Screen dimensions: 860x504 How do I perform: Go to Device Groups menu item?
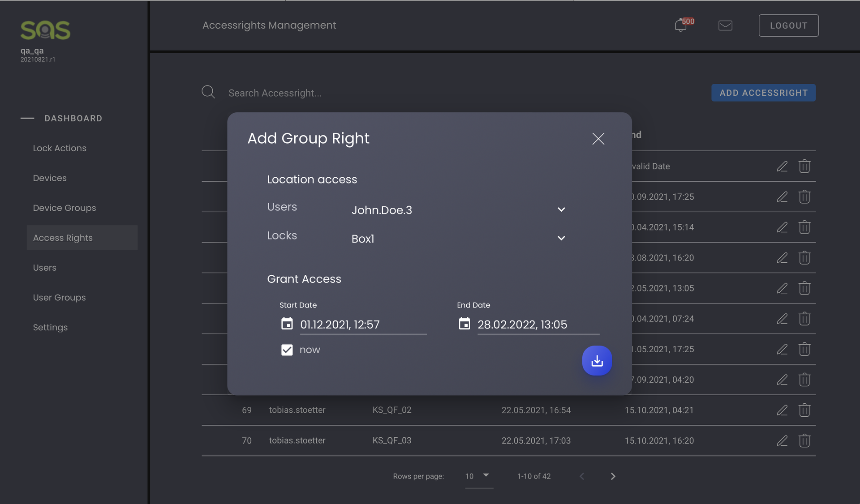coord(64,208)
